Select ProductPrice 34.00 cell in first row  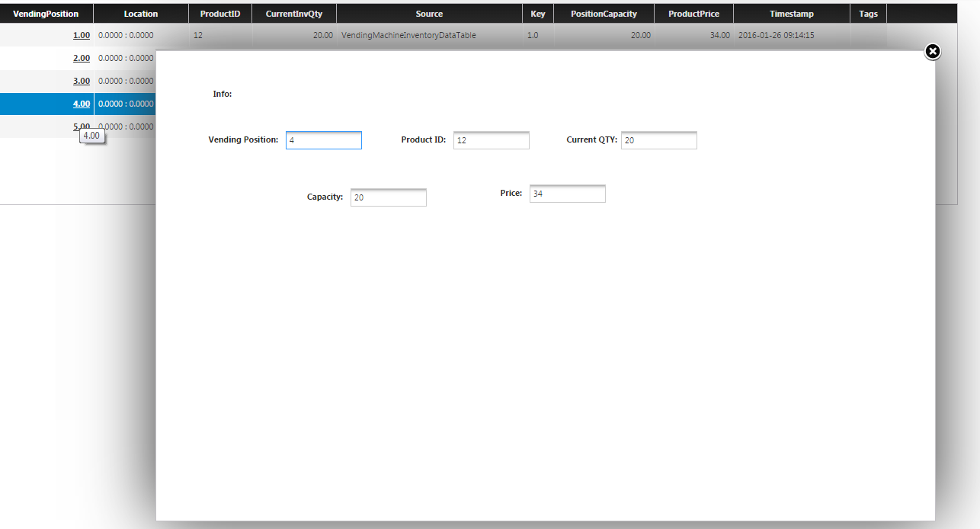click(x=693, y=35)
